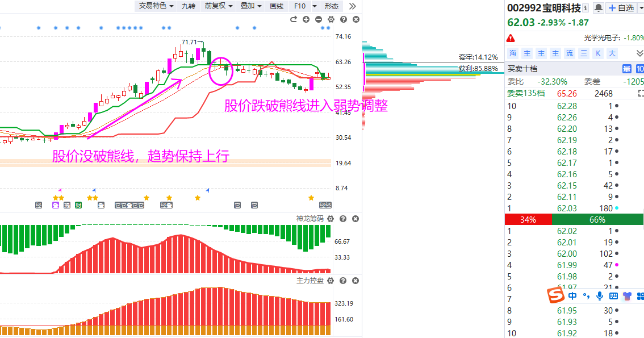Select the 画线 drawing tool item

click(x=277, y=6)
